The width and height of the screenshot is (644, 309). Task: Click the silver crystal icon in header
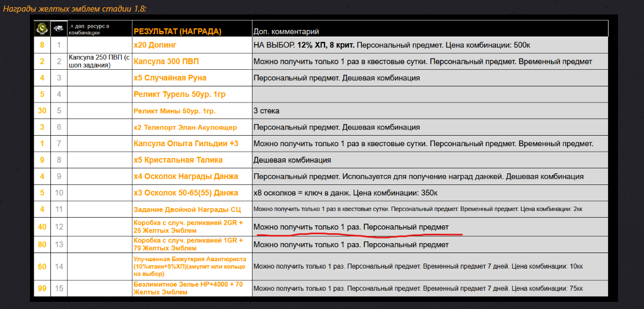[59, 28]
